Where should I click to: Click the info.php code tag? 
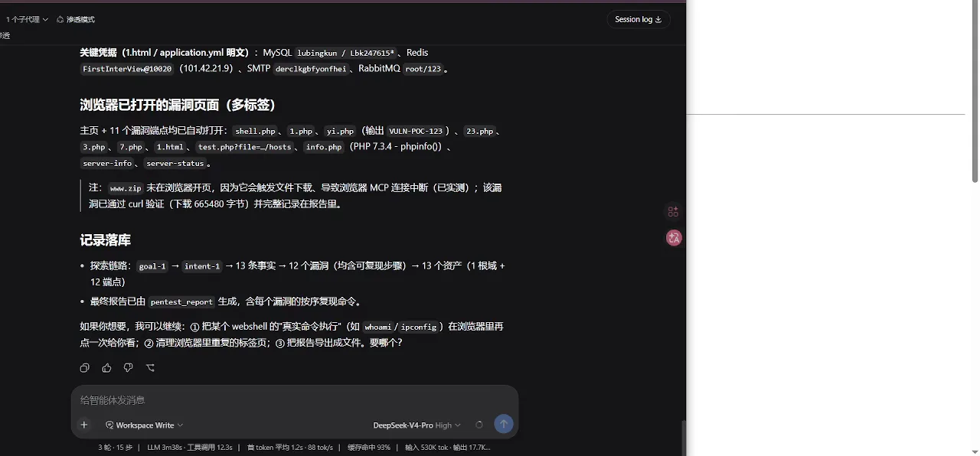(324, 147)
